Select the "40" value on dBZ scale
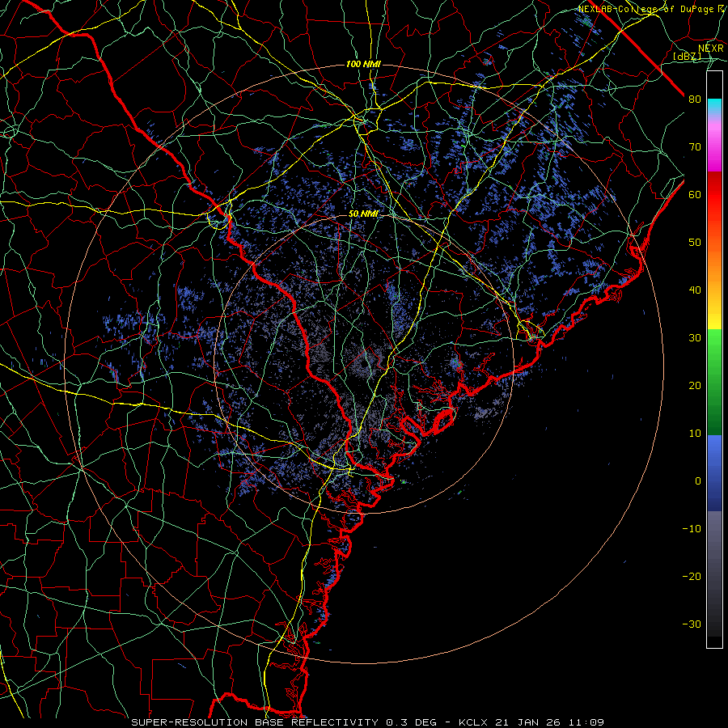This screenshot has height=728, width=728. (x=695, y=290)
